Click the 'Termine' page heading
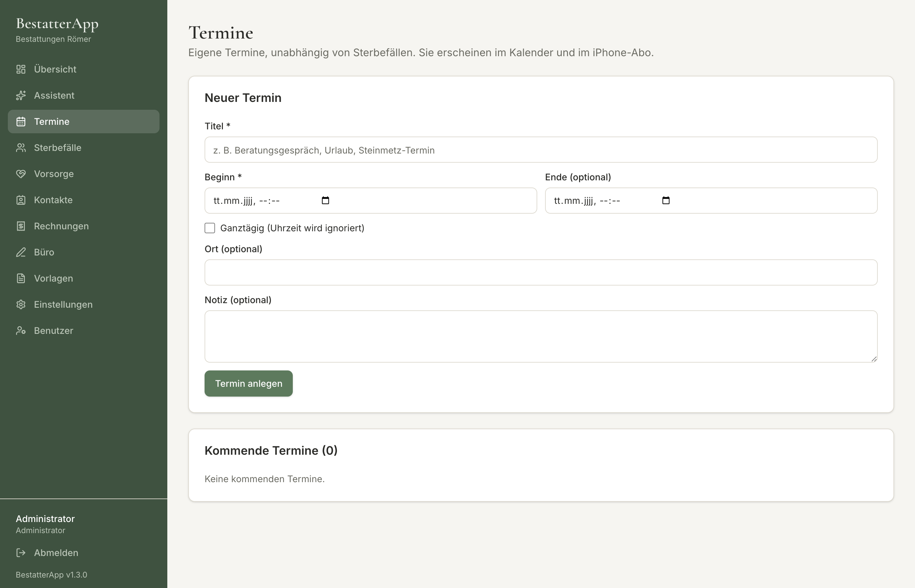The width and height of the screenshot is (915, 588). point(221,33)
